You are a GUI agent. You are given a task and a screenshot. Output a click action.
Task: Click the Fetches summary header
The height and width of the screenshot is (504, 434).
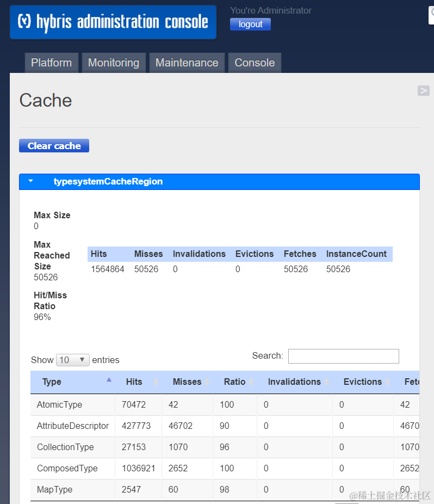point(300,254)
